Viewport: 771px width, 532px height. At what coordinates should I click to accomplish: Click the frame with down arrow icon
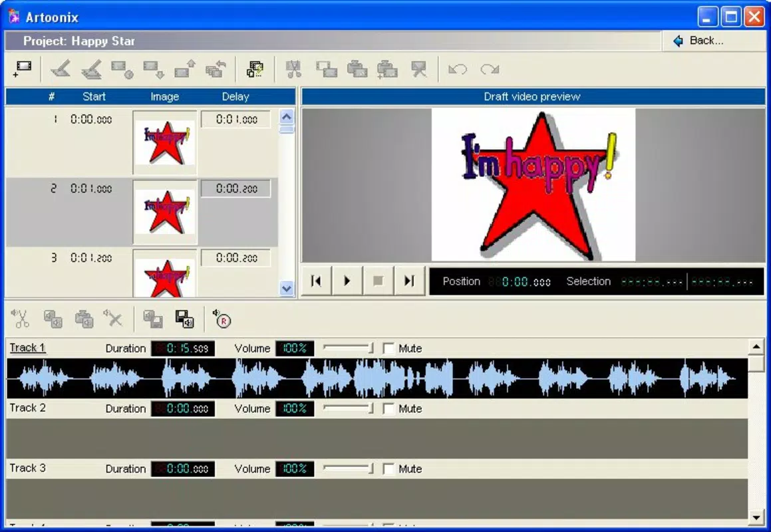pyautogui.click(x=154, y=69)
